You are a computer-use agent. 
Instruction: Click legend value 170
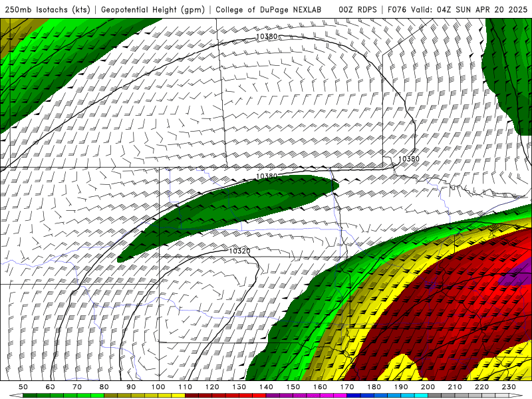[x=346, y=387]
